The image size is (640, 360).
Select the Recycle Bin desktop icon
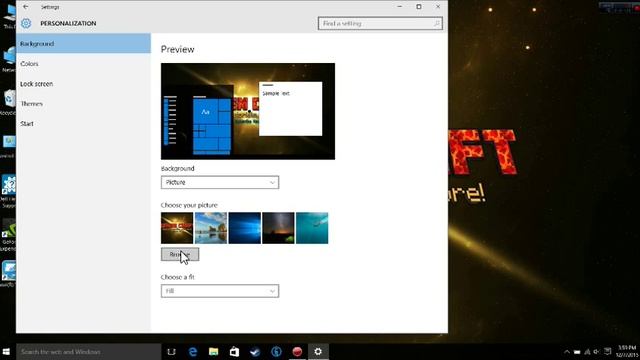click(8, 103)
